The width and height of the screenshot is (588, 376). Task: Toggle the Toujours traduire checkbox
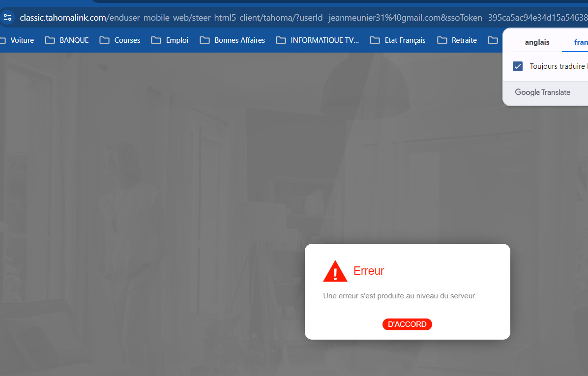click(518, 66)
